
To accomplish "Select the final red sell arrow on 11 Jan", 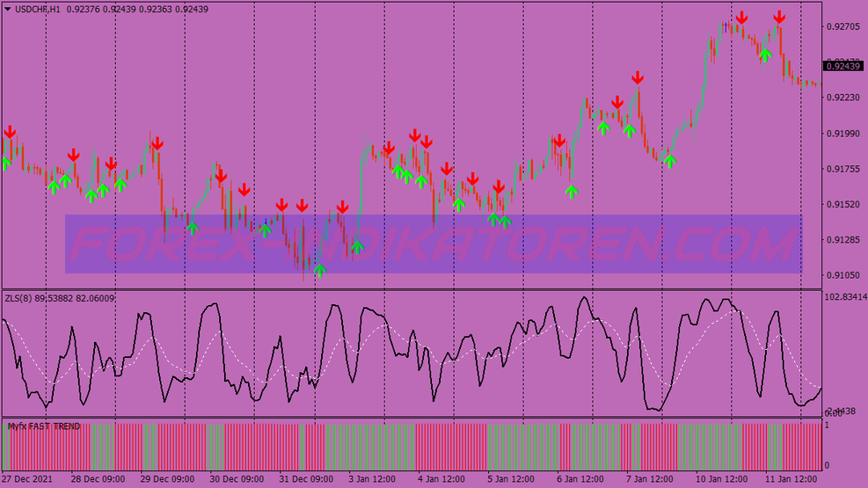I will [779, 18].
